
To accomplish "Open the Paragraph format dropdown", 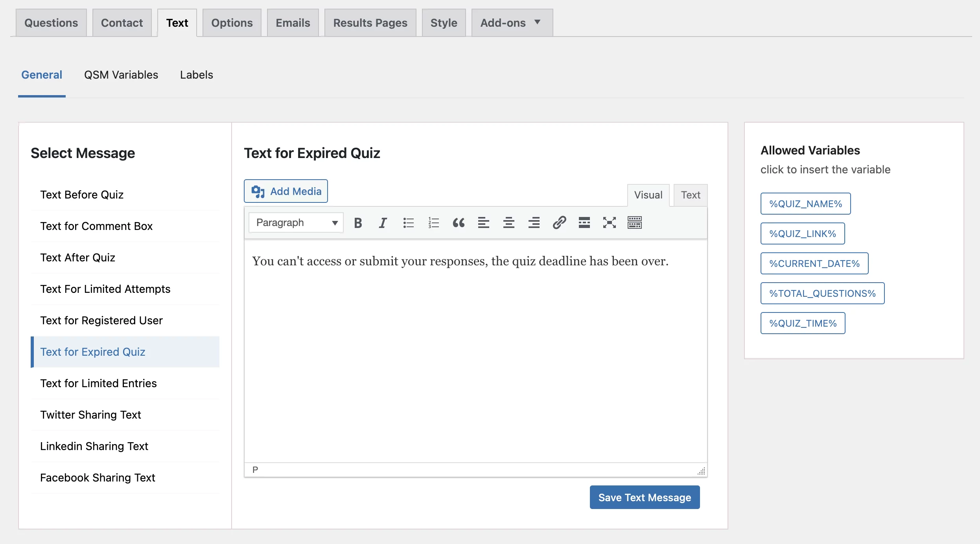I will (296, 223).
